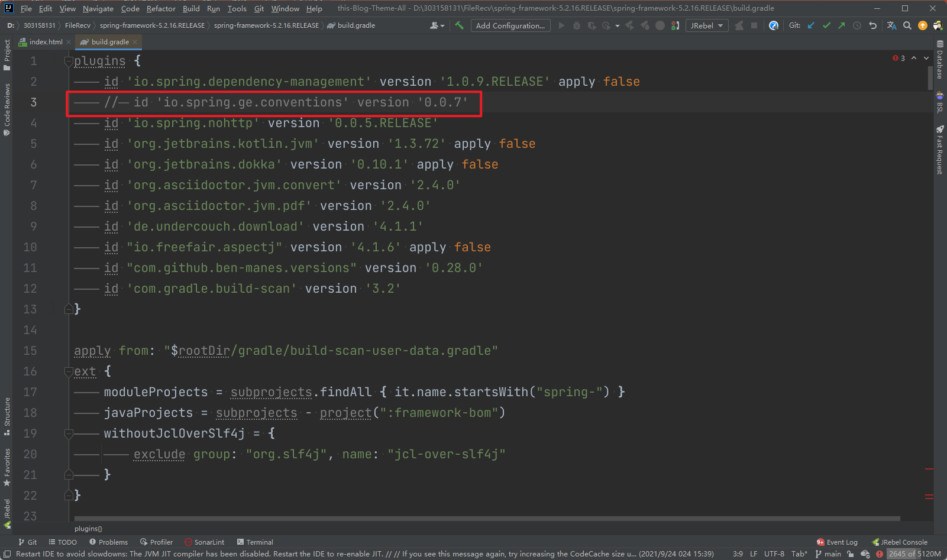Image resolution: width=947 pixels, height=560 pixels.
Task: Go to next highlighted error arrow
Action: [926, 58]
